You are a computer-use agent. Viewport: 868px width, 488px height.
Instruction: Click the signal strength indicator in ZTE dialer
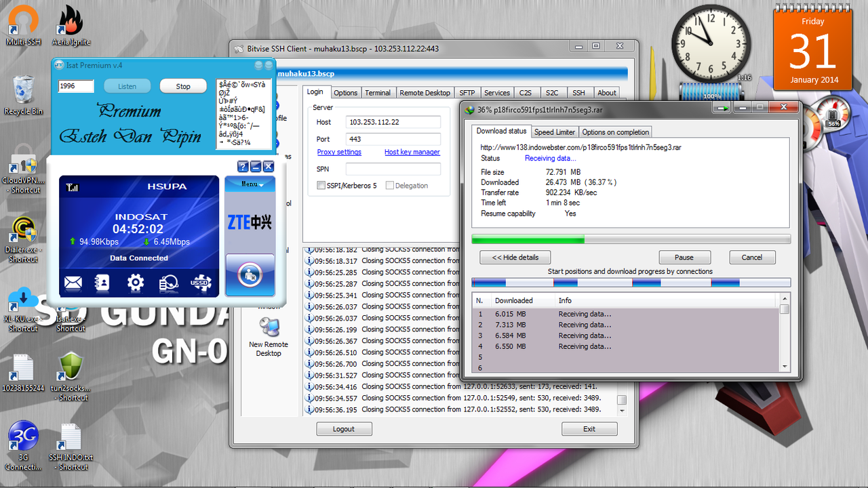click(72, 187)
